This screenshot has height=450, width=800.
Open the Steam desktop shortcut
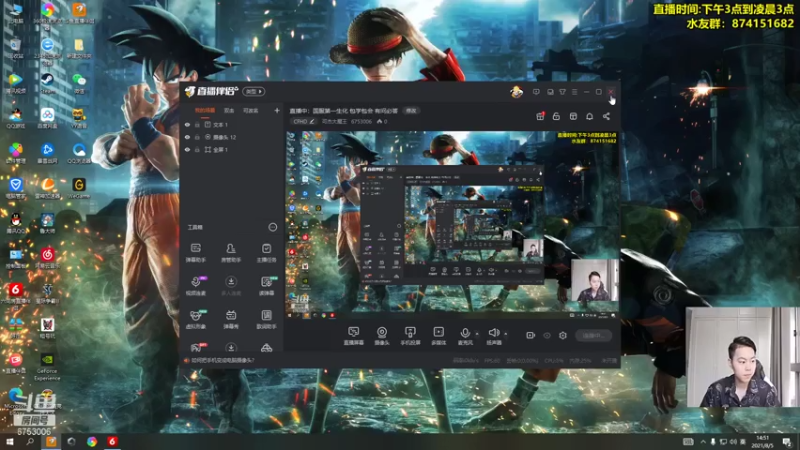47,83
